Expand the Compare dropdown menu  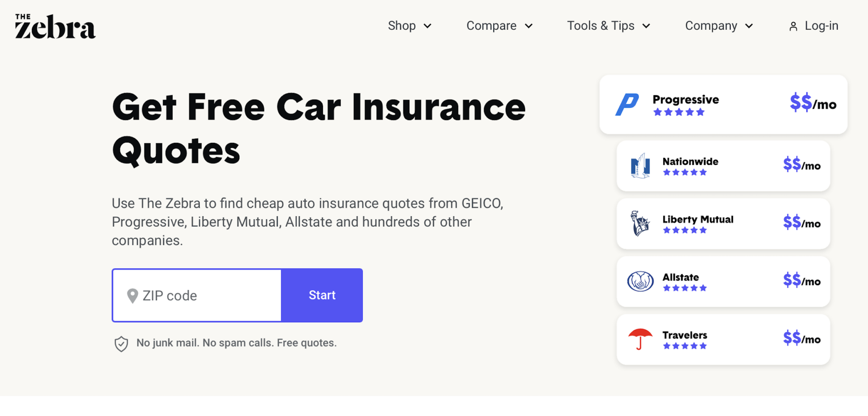tap(499, 26)
